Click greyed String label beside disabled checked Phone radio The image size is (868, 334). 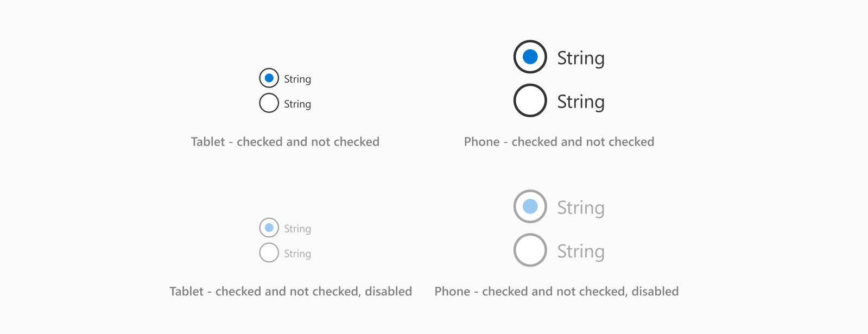(x=581, y=208)
